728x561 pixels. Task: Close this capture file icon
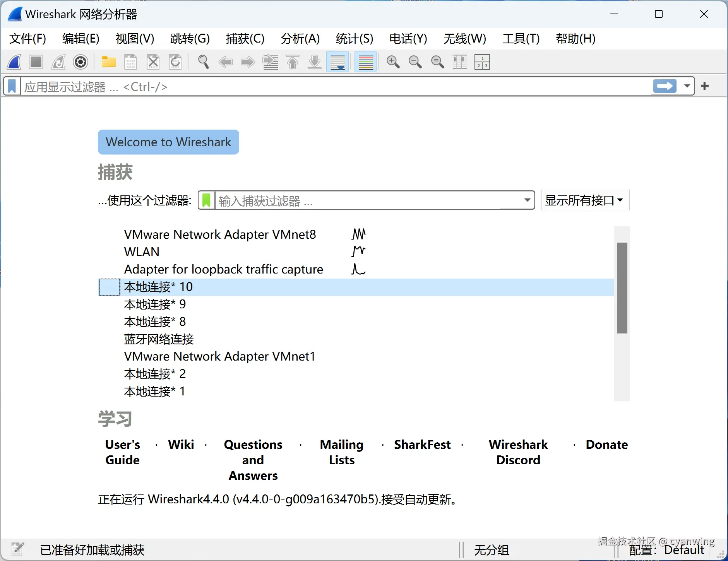153,62
